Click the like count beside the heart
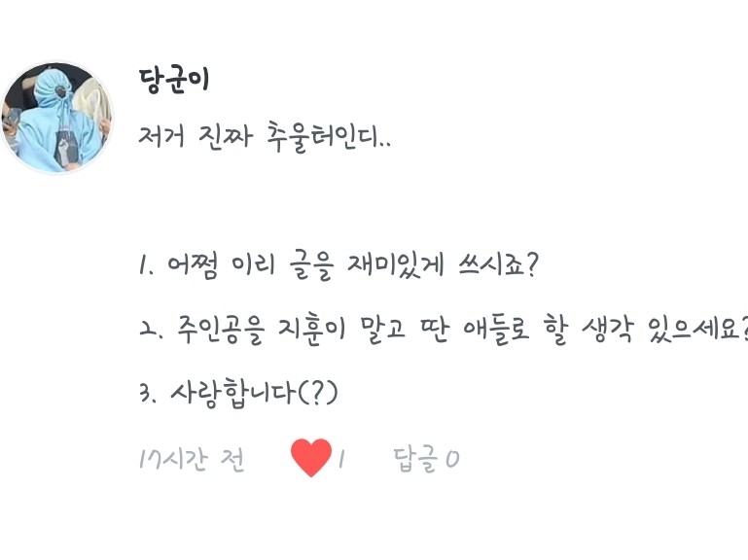 click(341, 459)
